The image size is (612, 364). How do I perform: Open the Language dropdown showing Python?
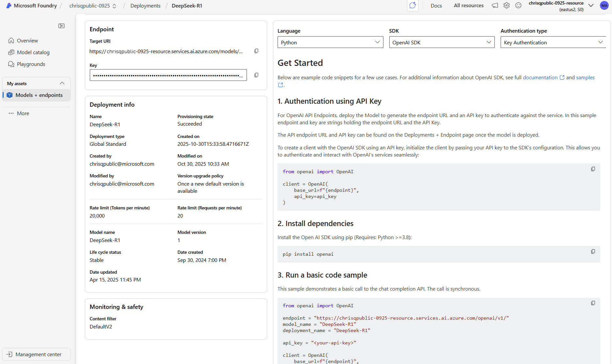click(330, 42)
